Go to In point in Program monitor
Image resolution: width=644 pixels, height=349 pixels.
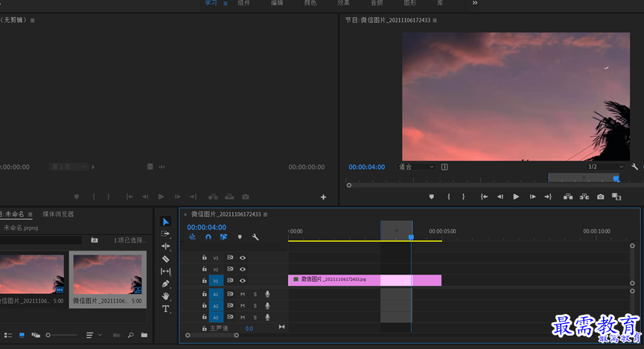[484, 196]
